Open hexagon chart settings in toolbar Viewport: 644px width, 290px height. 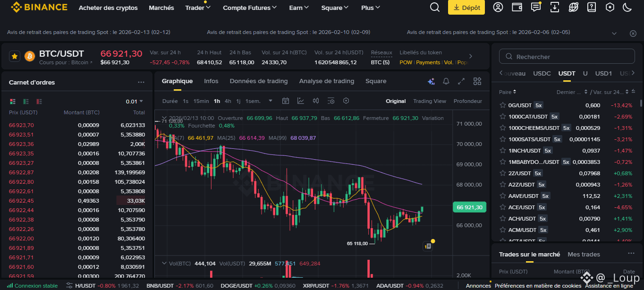(346, 101)
